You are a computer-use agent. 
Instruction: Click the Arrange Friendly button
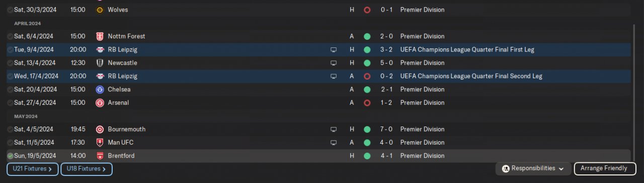coord(604,168)
